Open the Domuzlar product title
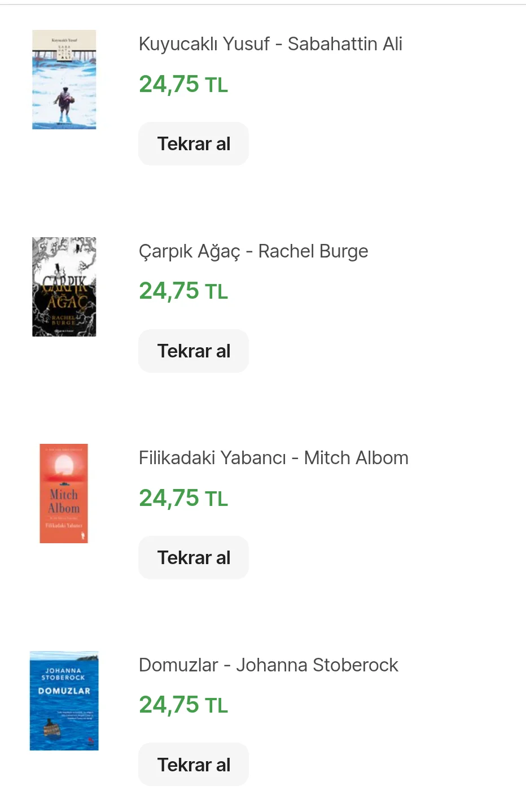This screenshot has width=526, height=812. point(178,665)
